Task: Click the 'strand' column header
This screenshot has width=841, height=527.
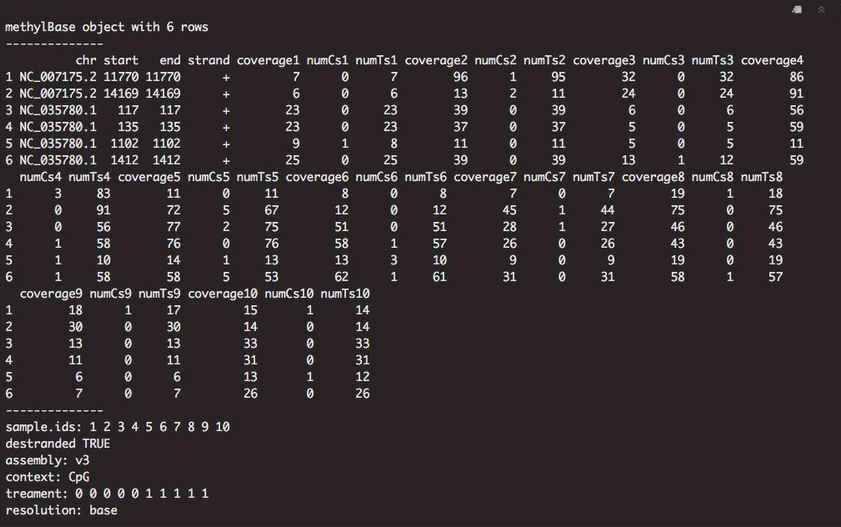Action: (209, 60)
